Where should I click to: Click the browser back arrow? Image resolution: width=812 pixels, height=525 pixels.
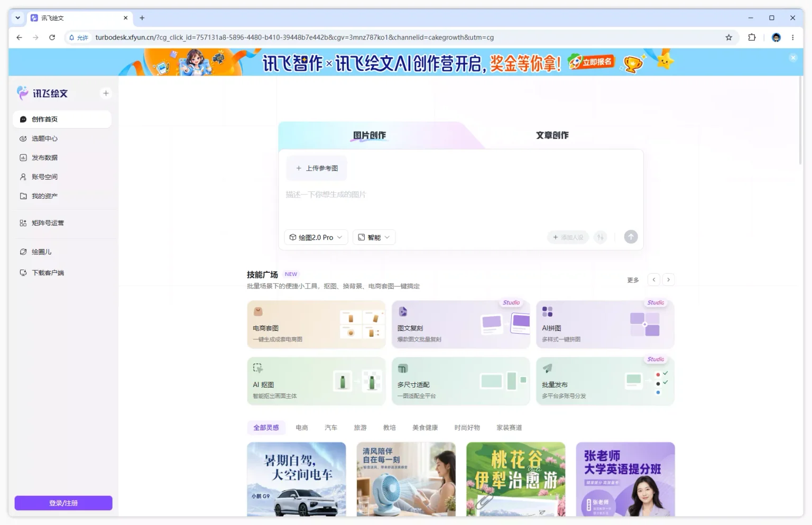coord(19,38)
